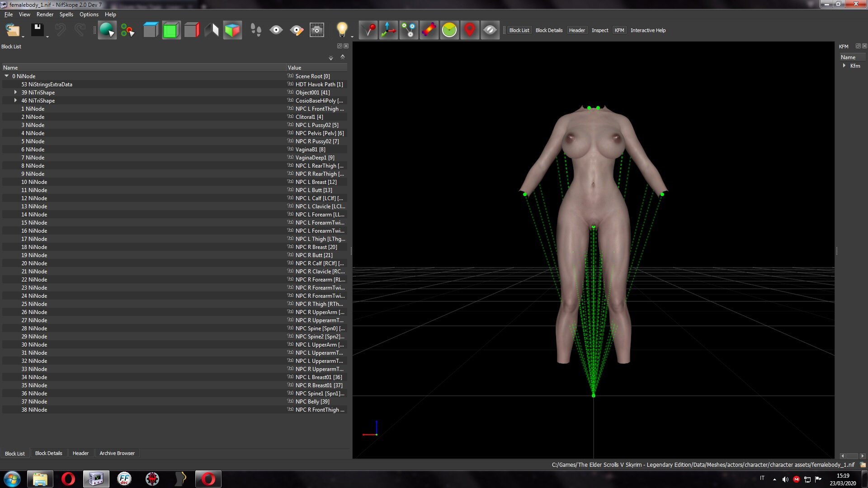
Task: Open the Render menu
Action: [x=45, y=14]
